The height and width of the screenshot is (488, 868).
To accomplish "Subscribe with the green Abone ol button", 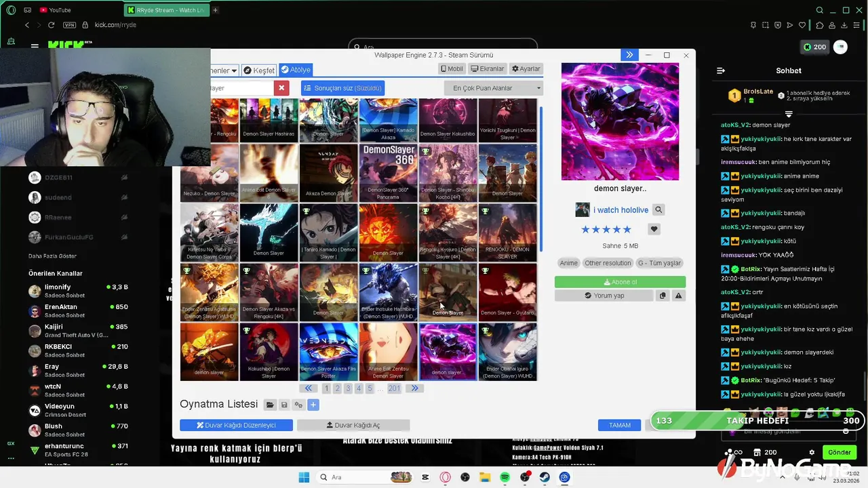I will point(620,282).
